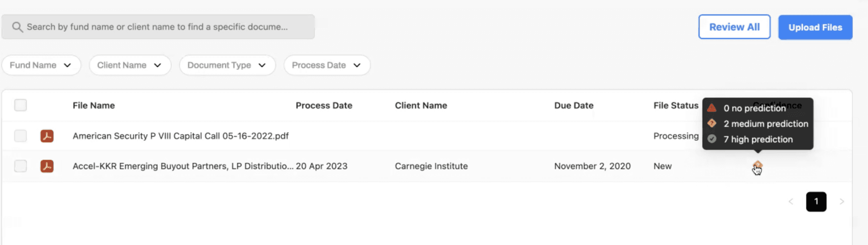Click the November 2, 2020 due date

(x=592, y=166)
